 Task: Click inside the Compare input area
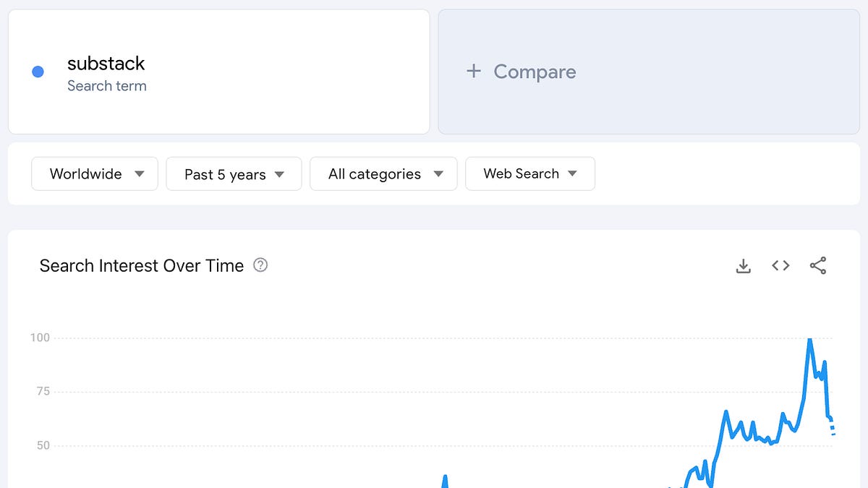[x=649, y=71]
